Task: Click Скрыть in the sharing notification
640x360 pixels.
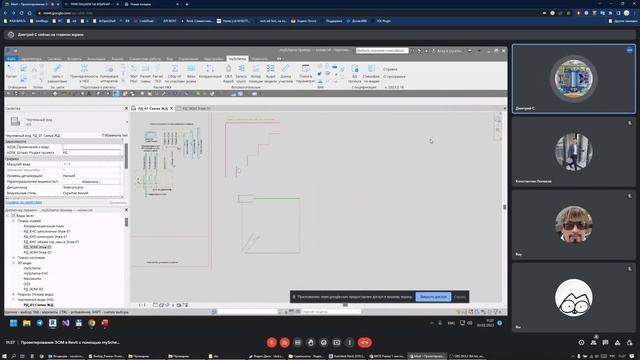Action: pos(460,297)
